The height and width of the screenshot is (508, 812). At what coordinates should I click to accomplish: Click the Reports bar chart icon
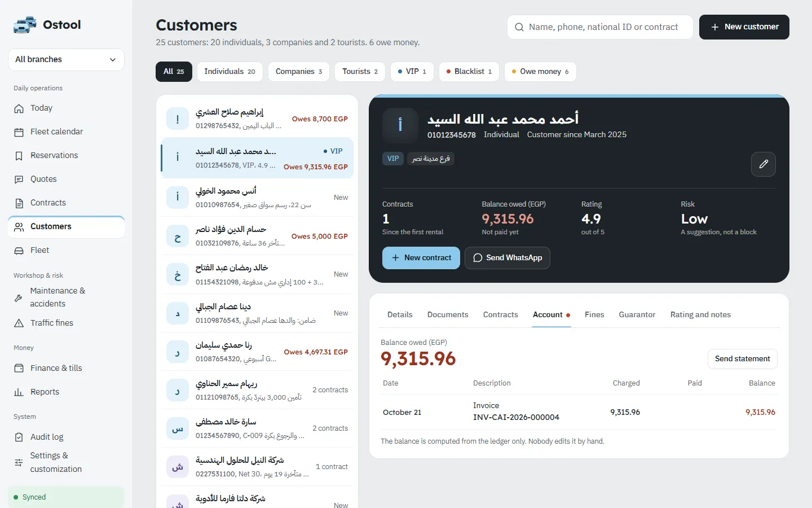[19, 392]
